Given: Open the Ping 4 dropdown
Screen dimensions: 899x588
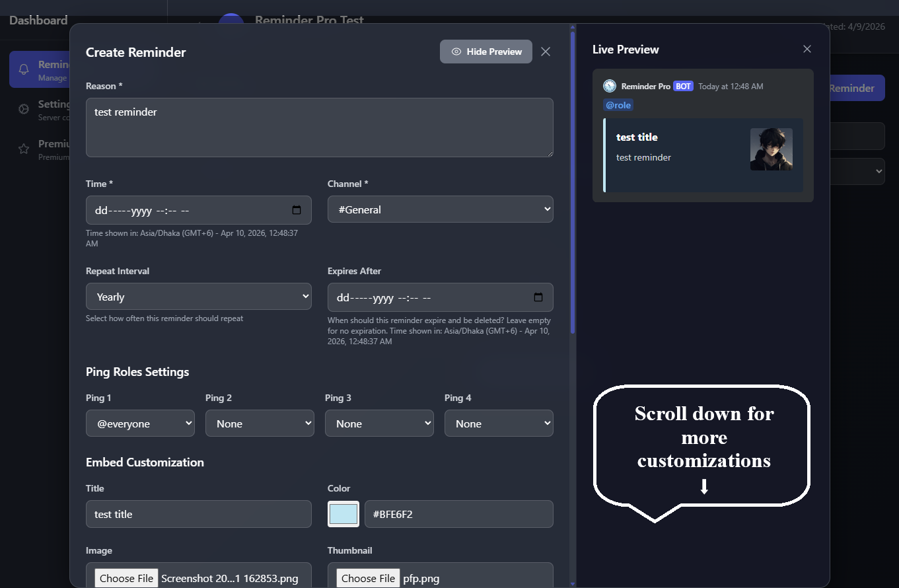Looking at the screenshot, I should [x=499, y=423].
